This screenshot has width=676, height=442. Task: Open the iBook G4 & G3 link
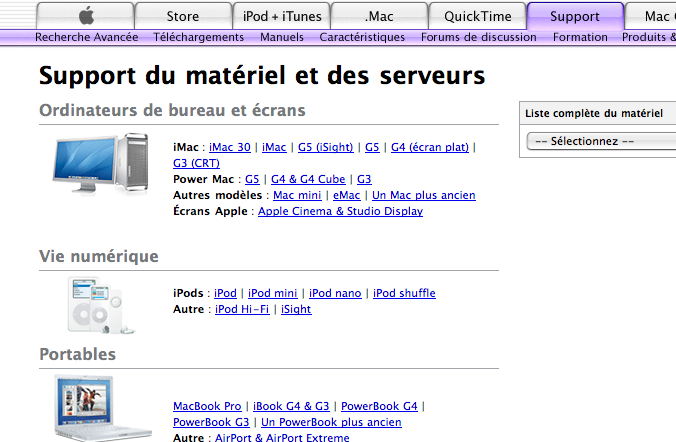(x=291, y=406)
